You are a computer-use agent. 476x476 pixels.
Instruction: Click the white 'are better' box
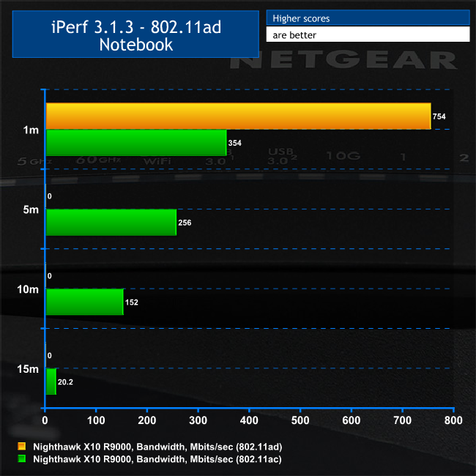click(368, 34)
